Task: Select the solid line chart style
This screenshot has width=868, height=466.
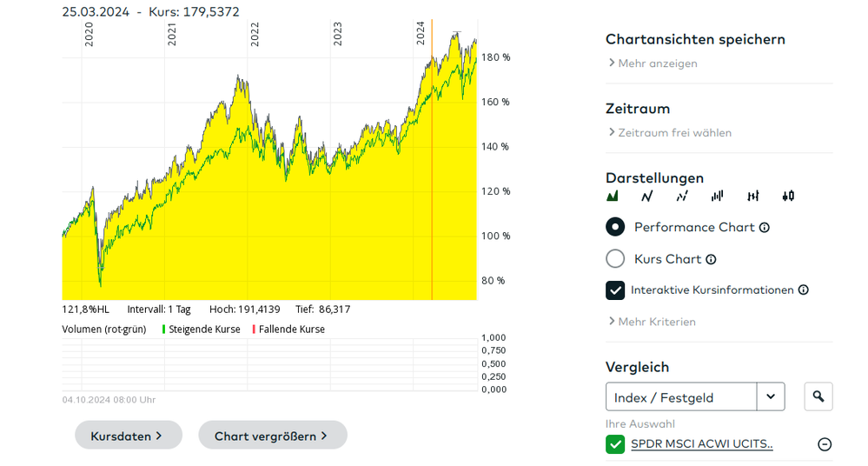Action: click(647, 196)
